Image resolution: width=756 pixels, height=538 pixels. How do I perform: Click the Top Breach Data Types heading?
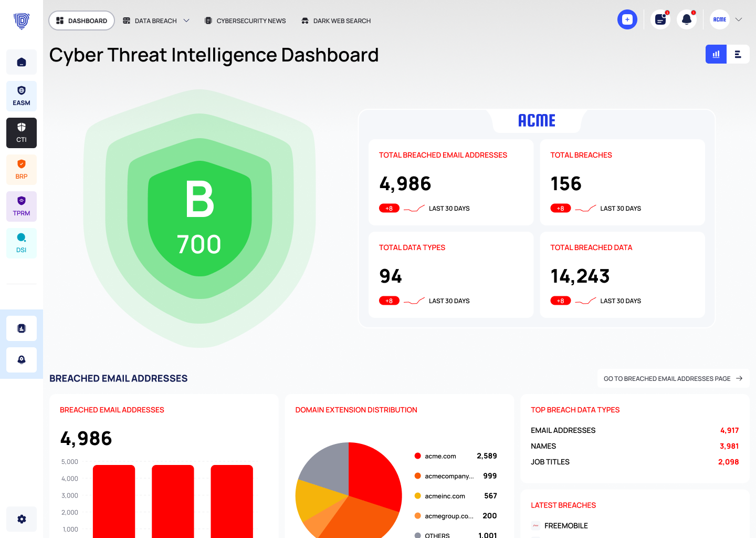[575, 410]
